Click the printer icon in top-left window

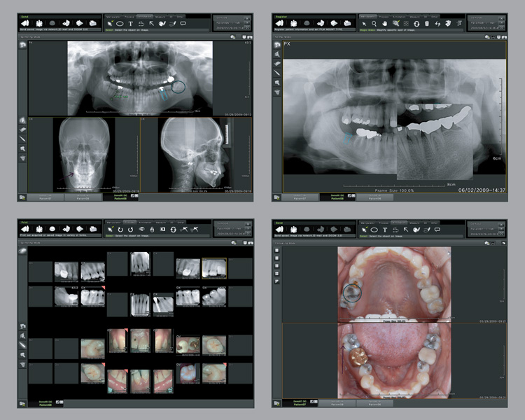coord(92,23)
